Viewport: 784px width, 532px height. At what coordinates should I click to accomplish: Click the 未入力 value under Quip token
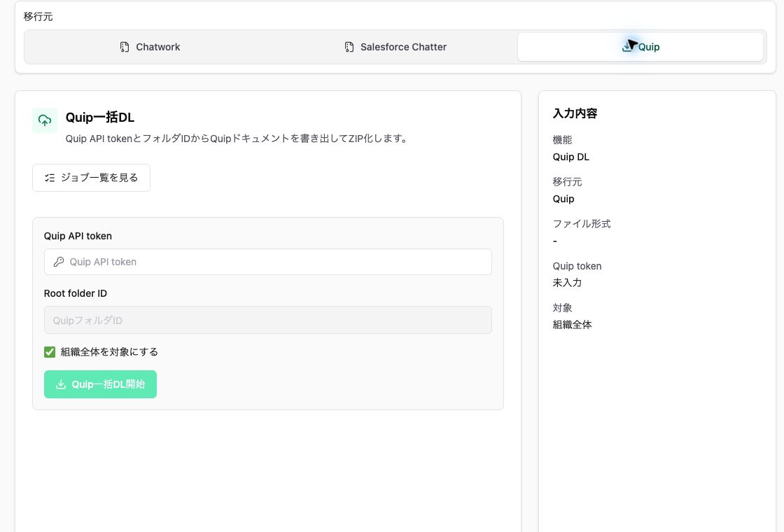(567, 283)
